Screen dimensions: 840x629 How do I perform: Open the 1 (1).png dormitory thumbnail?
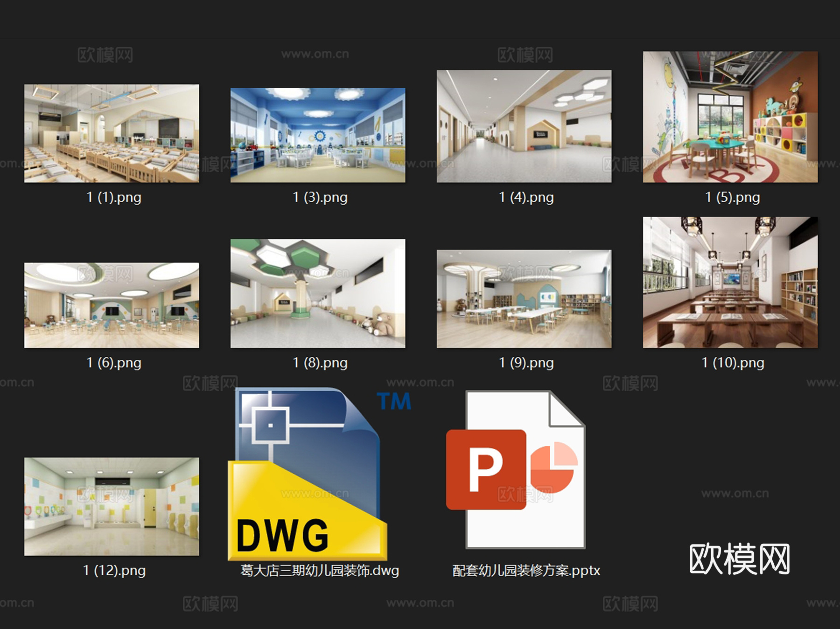(112, 133)
